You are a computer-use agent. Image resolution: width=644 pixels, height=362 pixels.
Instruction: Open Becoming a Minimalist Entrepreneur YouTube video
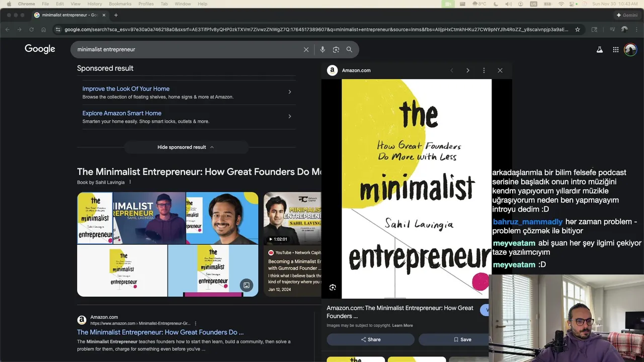click(294, 264)
